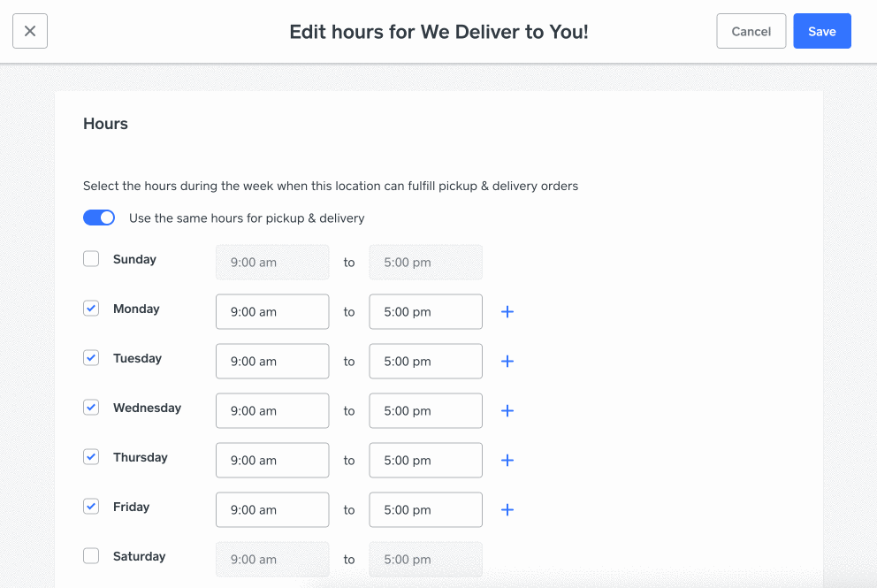
Task: Add another time range for Tuesday
Action: pos(507,362)
